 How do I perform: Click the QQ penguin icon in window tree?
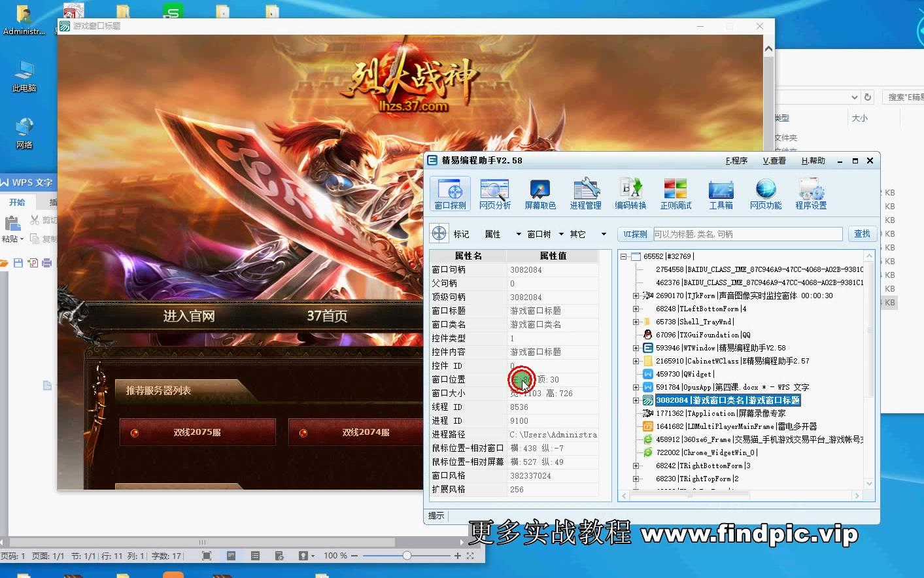pos(648,335)
